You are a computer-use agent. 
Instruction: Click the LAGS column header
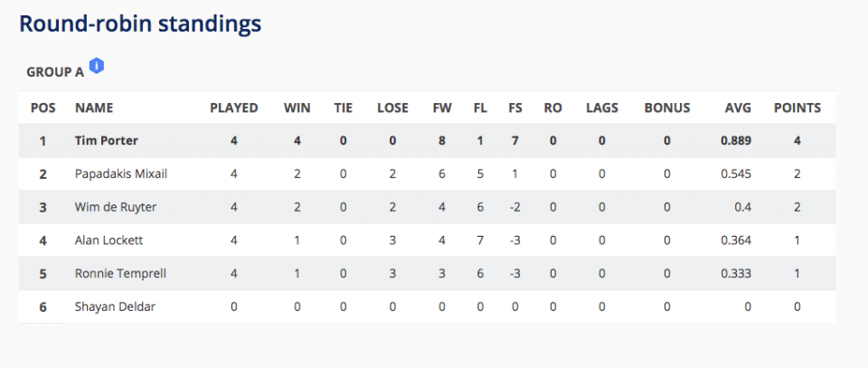point(602,108)
